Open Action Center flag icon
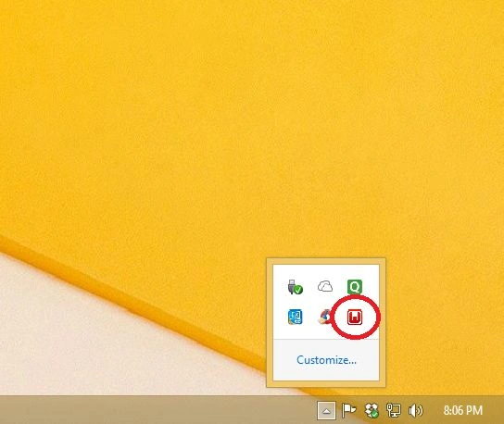The image size is (504, 424). click(x=348, y=410)
